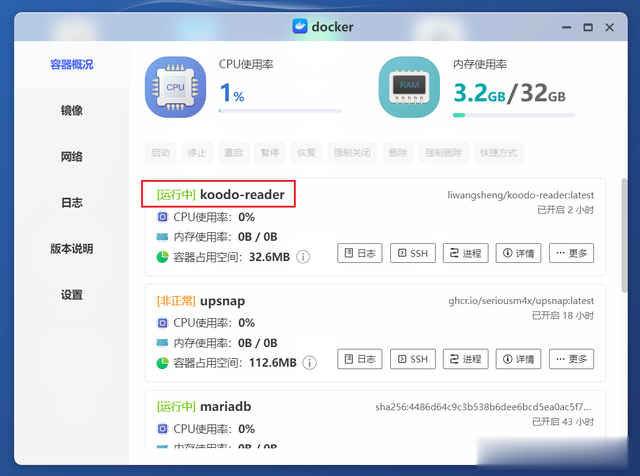Click koodo-reader uptime 已开启 2 小时
Viewport: 640px width, 476px height.
pyautogui.click(x=565, y=210)
